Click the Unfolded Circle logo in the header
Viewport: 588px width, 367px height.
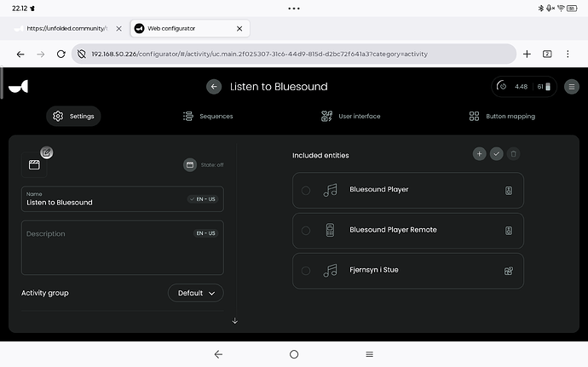[19, 87]
